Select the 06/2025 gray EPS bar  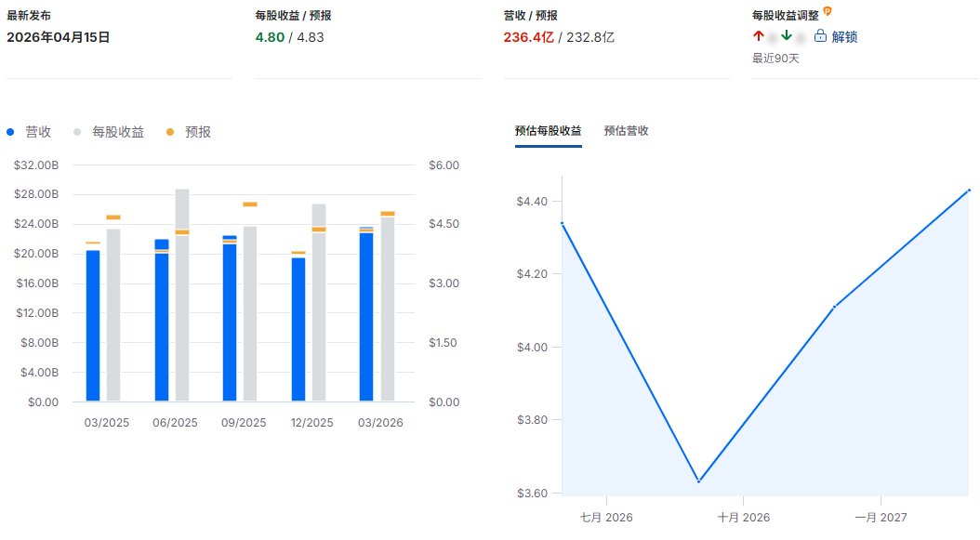tap(182, 295)
